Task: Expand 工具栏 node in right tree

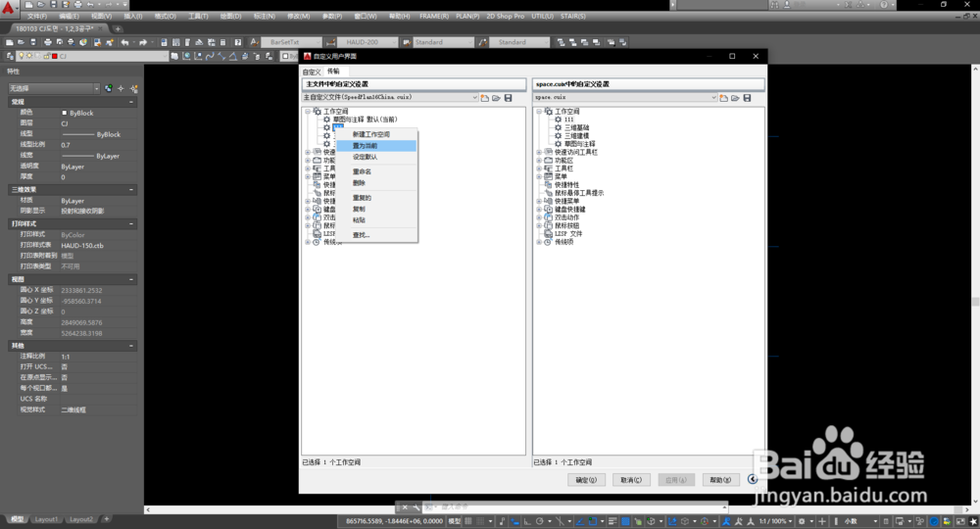Action: 539,168
